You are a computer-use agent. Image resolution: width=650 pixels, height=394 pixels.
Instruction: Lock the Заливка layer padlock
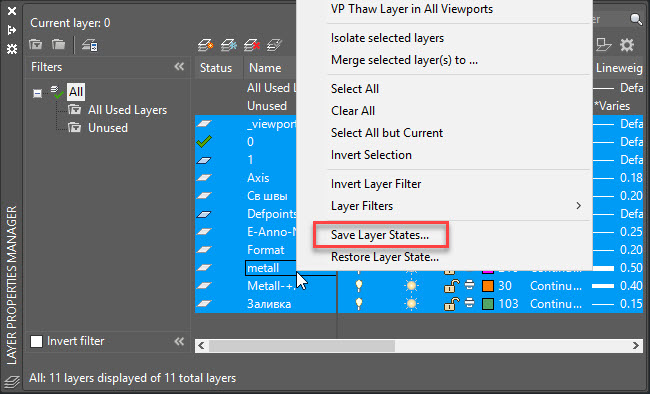click(451, 304)
